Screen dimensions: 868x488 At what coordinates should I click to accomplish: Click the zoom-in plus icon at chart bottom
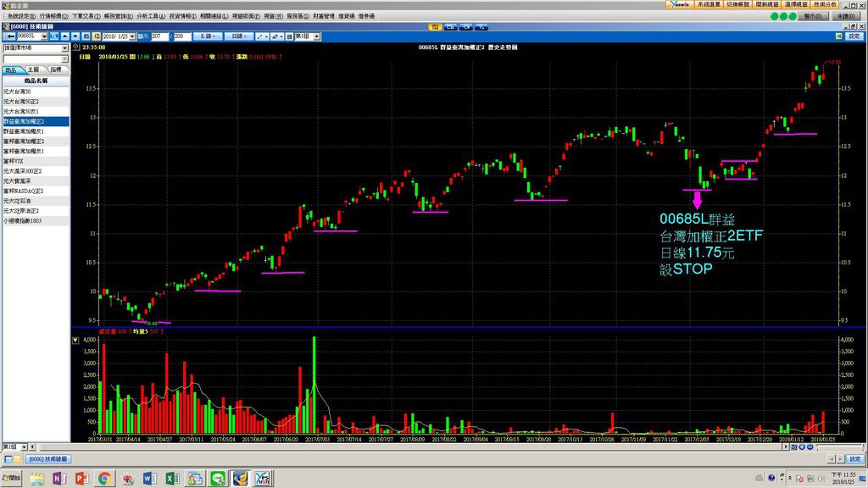(x=802, y=447)
